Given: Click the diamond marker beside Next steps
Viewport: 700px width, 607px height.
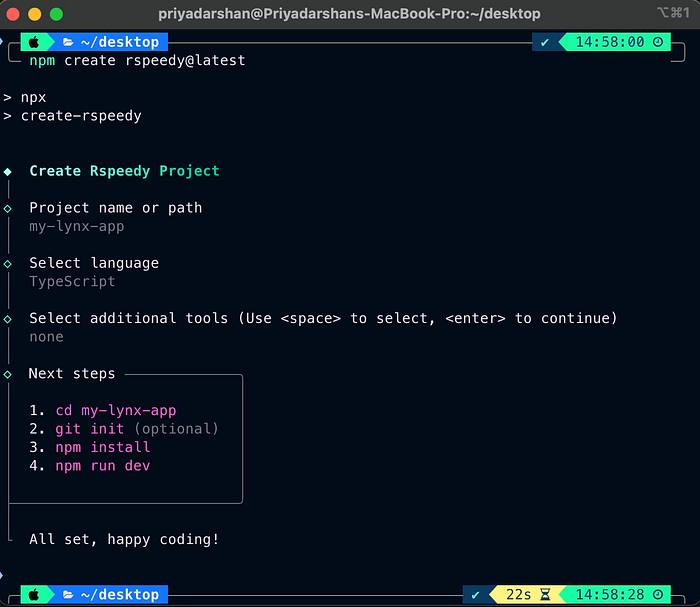Looking at the screenshot, I should [x=8, y=374].
